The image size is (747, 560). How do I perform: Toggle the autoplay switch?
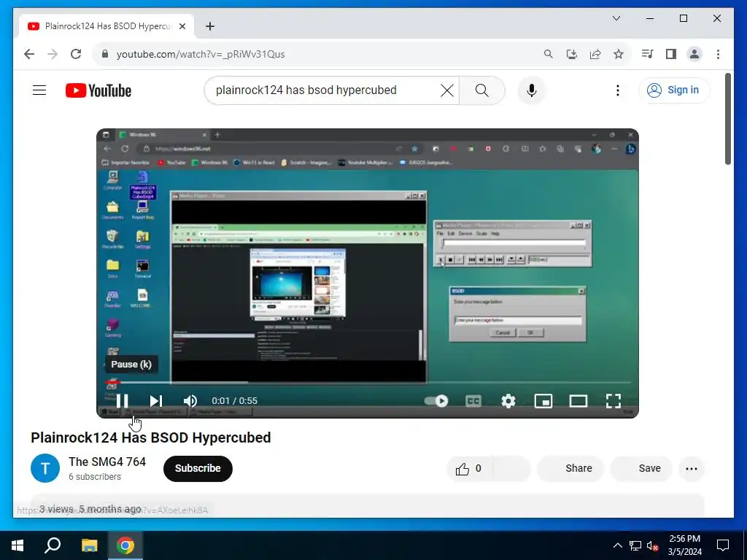[436, 401]
